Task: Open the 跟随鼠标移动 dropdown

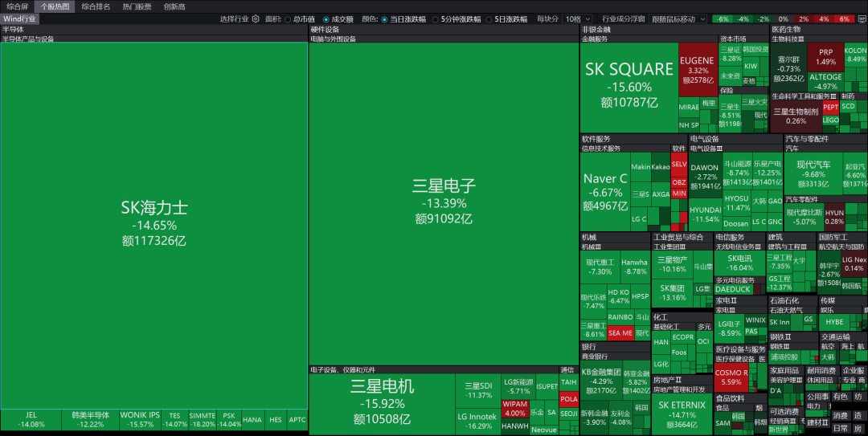Action: coord(678,18)
